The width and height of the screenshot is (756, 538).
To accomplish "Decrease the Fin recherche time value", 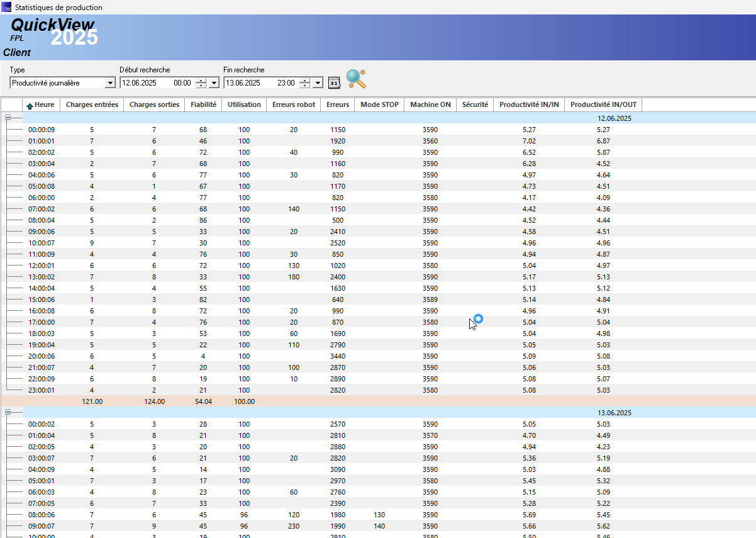I will (x=304, y=86).
